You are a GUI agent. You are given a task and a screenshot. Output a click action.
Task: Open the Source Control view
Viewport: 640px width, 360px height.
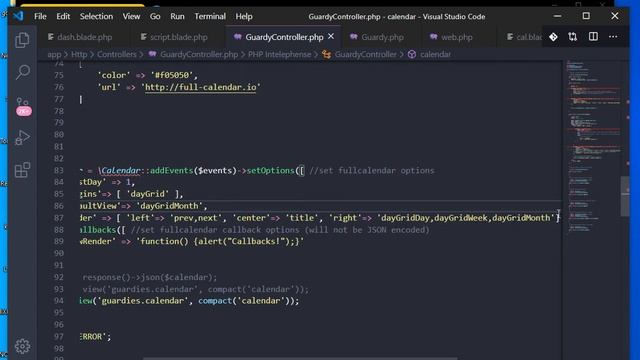[x=23, y=106]
